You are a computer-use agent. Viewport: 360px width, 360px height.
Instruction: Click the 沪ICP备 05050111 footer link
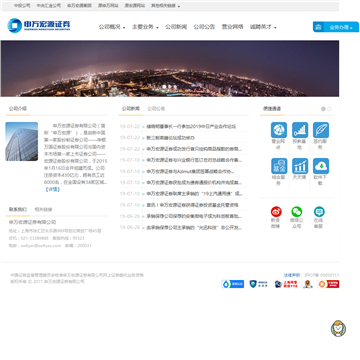point(322,275)
